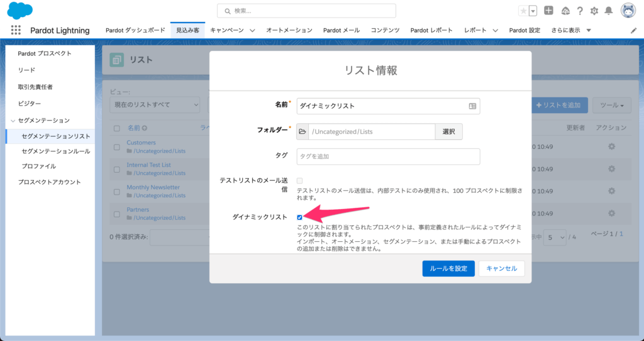Select セグメンテーションルール in sidebar
The image size is (644, 341).
(x=56, y=151)
